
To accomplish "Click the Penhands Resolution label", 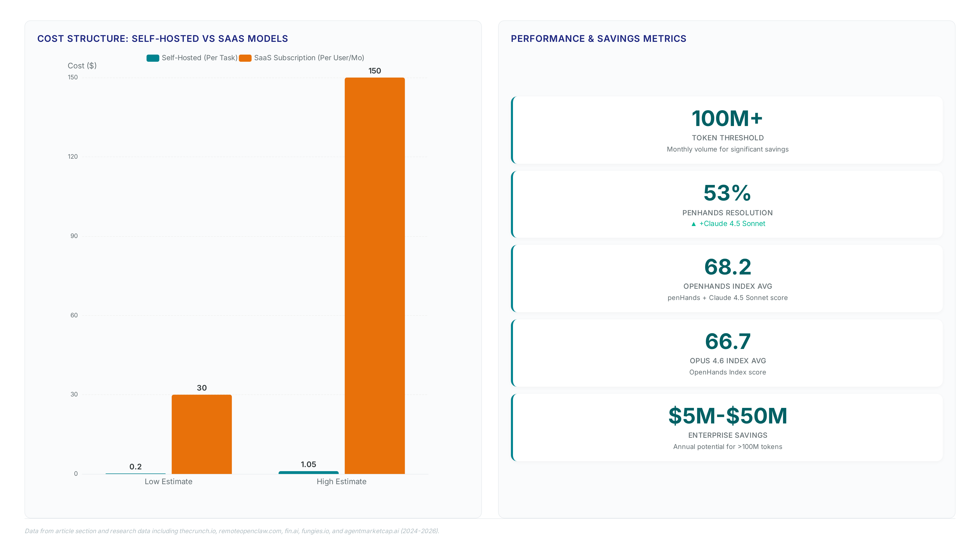I will tap(727, 212).
